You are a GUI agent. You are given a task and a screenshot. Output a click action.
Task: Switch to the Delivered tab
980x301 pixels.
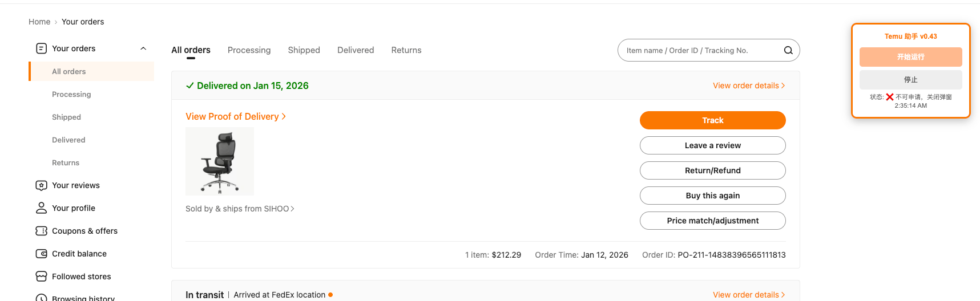pos(356,50)
